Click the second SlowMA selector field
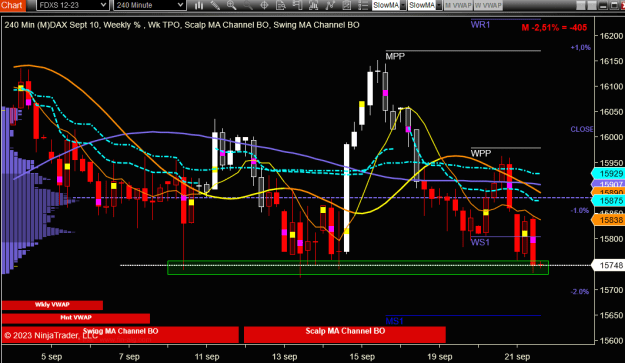Viewport: 625px width, 363px height. point(422,5)
